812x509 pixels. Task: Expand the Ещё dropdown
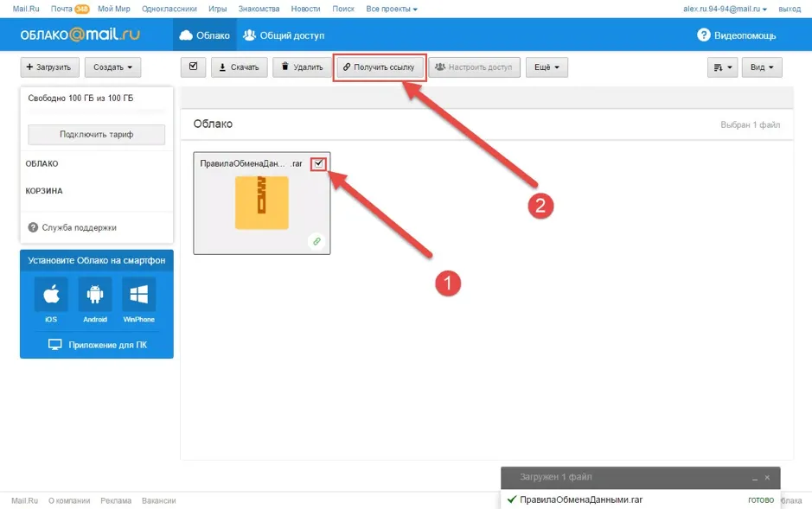tap(547, 67)
